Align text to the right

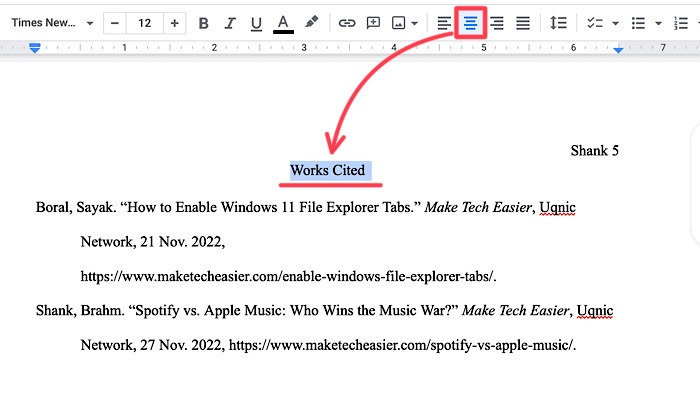click(x=496, y=23)
